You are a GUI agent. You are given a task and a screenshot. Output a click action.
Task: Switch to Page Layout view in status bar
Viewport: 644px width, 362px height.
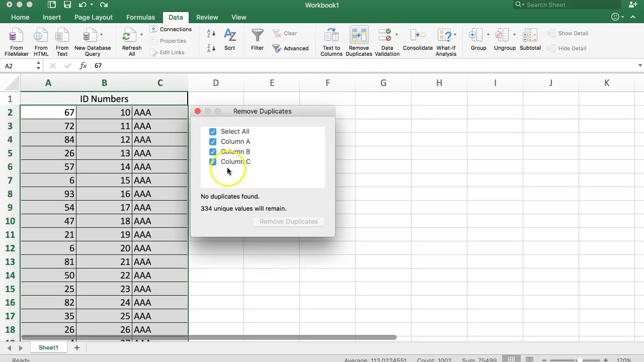[x=530, y=360]
